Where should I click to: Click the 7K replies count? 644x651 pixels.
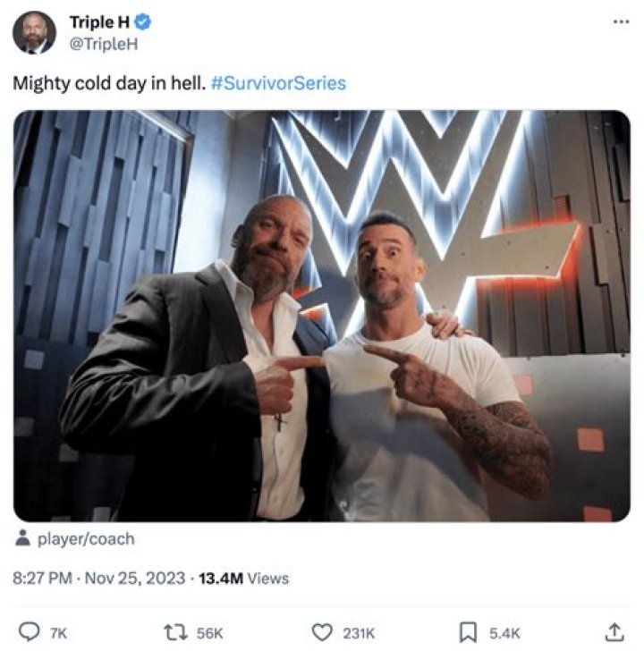click(x=58, y=633)
